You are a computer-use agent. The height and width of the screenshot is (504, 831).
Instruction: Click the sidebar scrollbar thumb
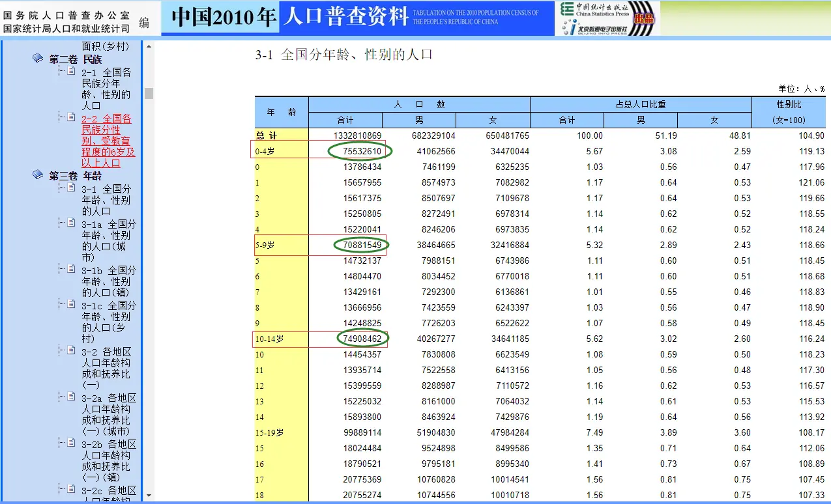click(149, 93)
